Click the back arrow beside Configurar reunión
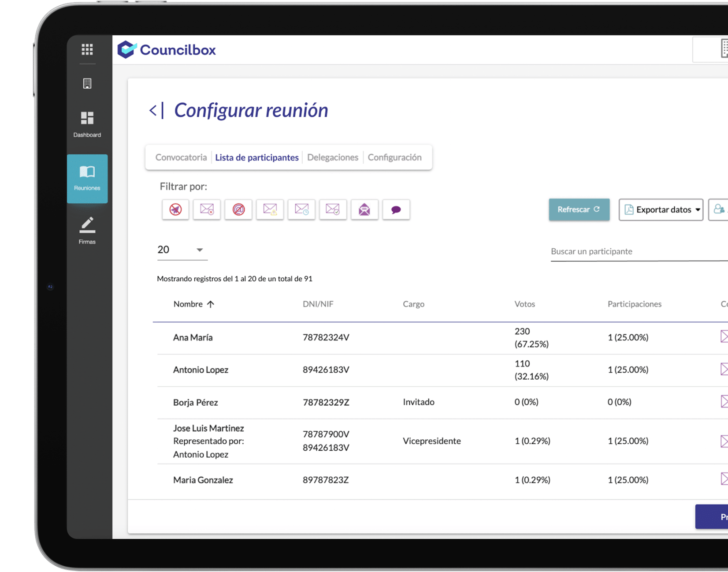The height and width of the screenshot is (572, 728). [153, 110]
